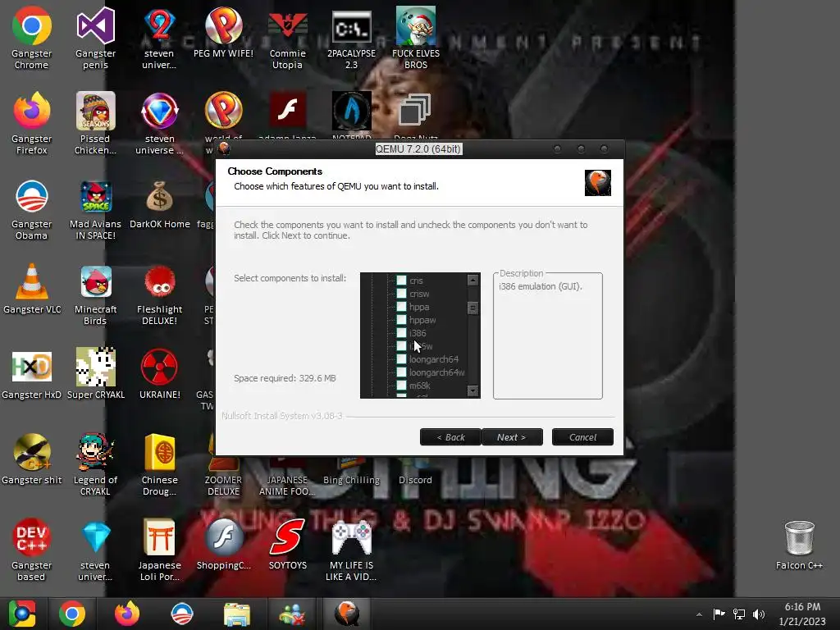
Task: Open the file explorer folder on taskbar
Action: (x=236, y=614)
